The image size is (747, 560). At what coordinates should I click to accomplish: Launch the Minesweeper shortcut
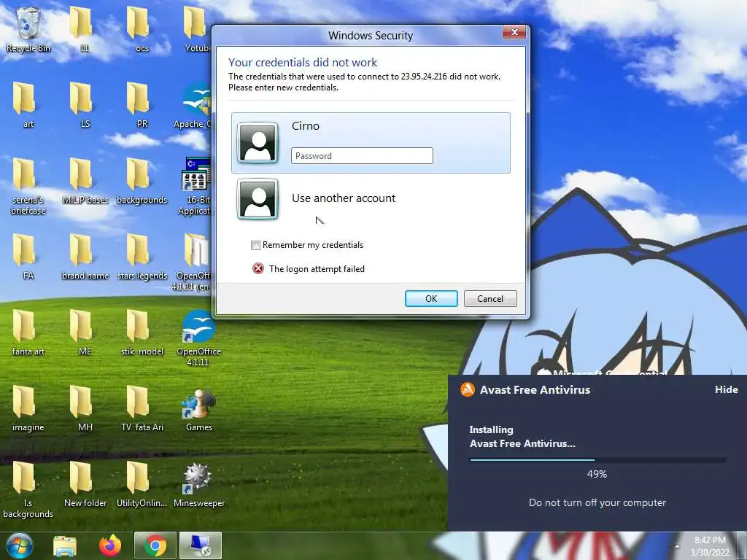198,484
